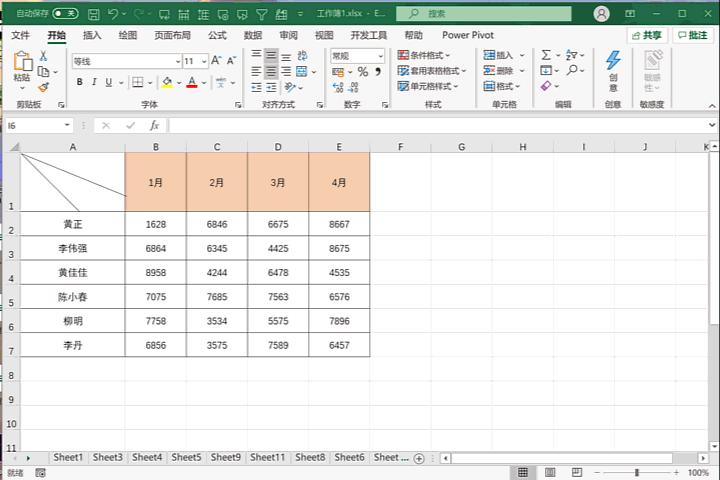Toggle the AutoSave (自动保存) switch

(x=66, y=14)
